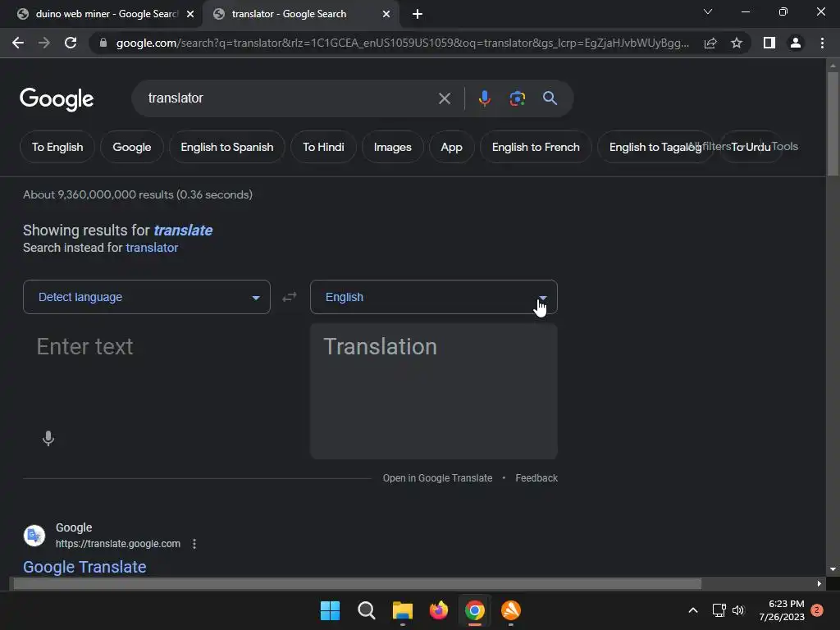This screenshot has width=840, height=630.
Task: Open in Google Translate link
Action: click(x=437, y=478)
